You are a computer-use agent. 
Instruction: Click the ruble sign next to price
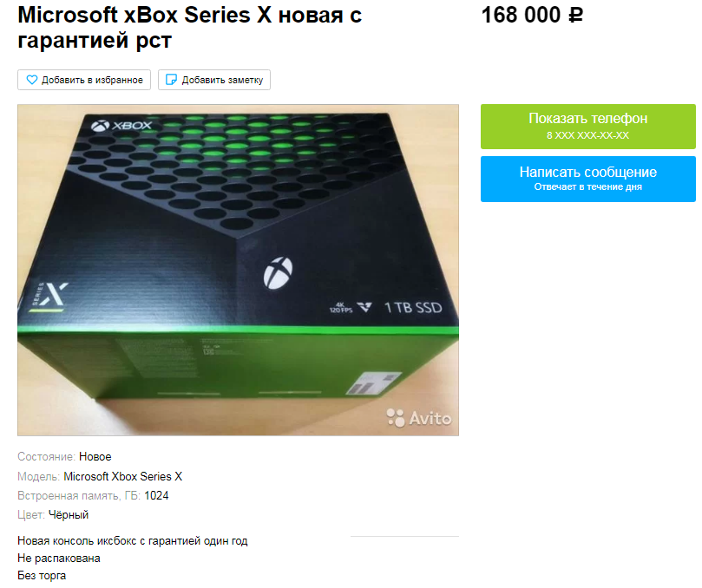576,16
